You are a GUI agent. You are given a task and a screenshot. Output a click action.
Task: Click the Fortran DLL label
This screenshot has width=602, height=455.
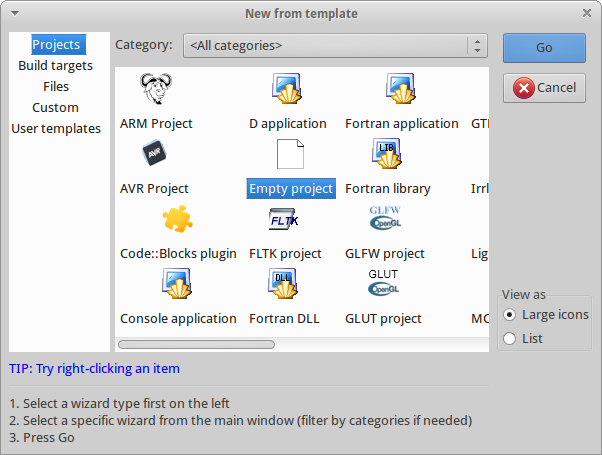[284, 318]
